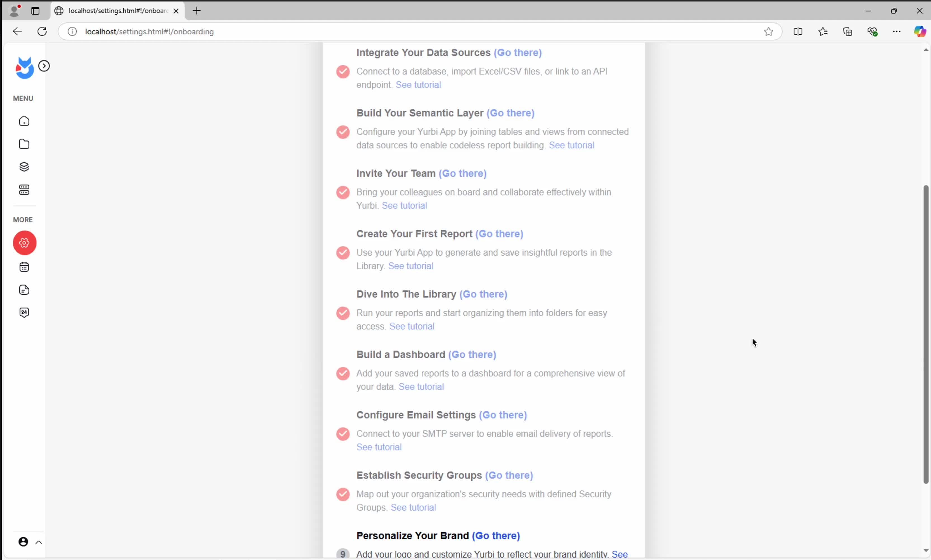Open the Home icon in sidebar
931x560 pixels.
point(24,121)
